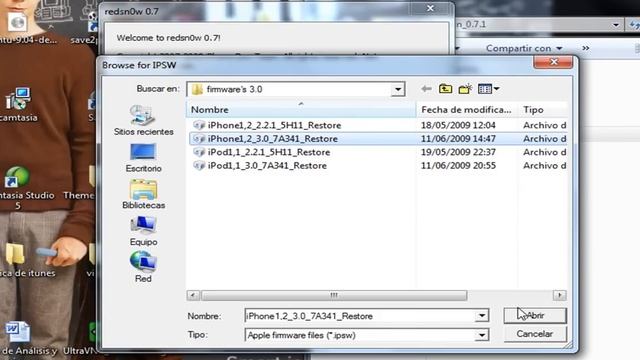
Task: Select iPhone1,2_3.0_7A341_Restore file
Action: [x=273, y=139]
